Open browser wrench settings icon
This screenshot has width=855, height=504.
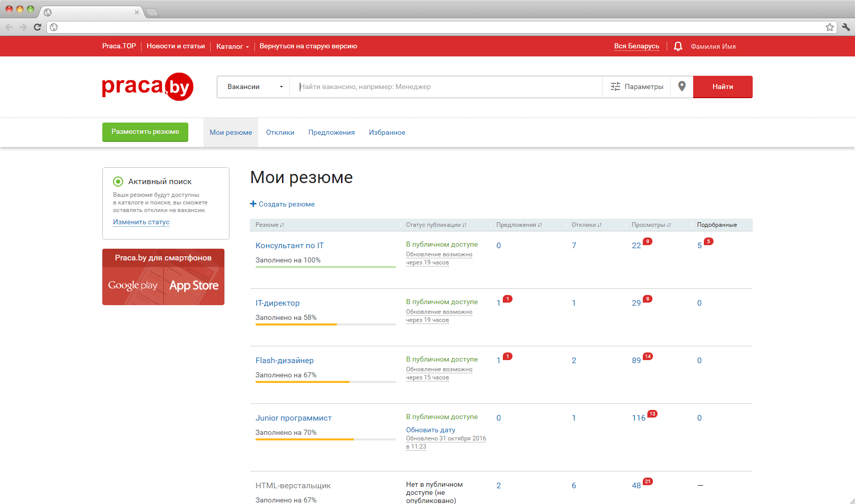pos(846,27)
